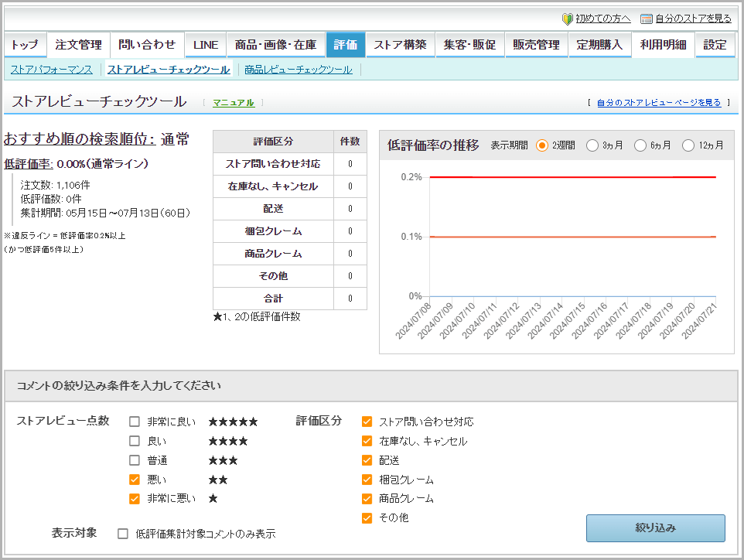Click 在庫なし、キャンセル table row label
Viewport: 744px width, 560px height.
273,186
